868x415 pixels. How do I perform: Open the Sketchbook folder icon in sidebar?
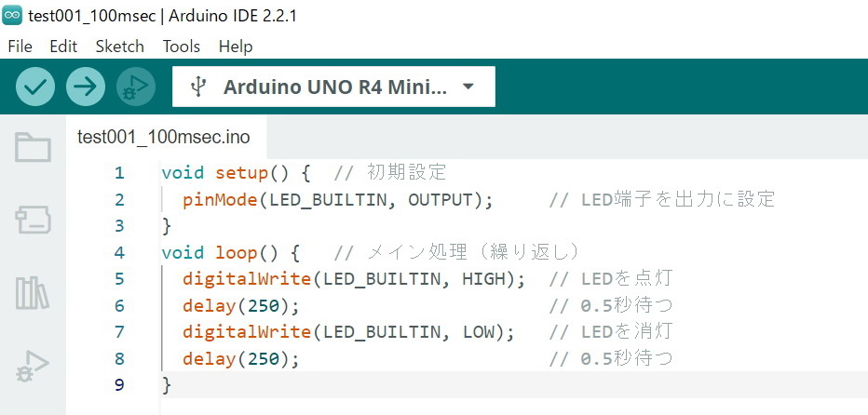pos(34,147)
